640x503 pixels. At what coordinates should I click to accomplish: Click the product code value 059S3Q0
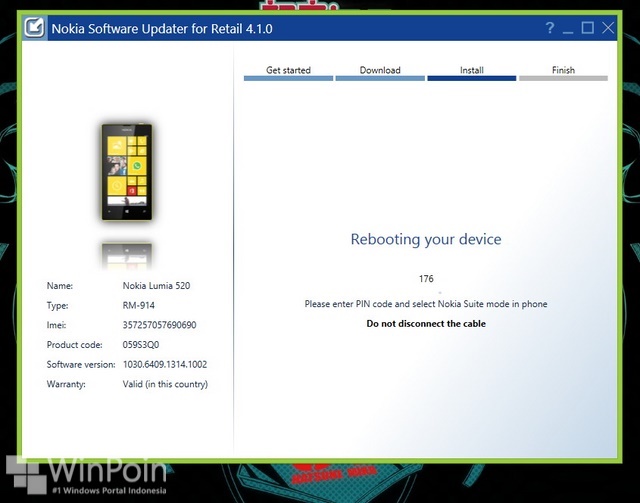pyautogui.click(x=141, y=345)
